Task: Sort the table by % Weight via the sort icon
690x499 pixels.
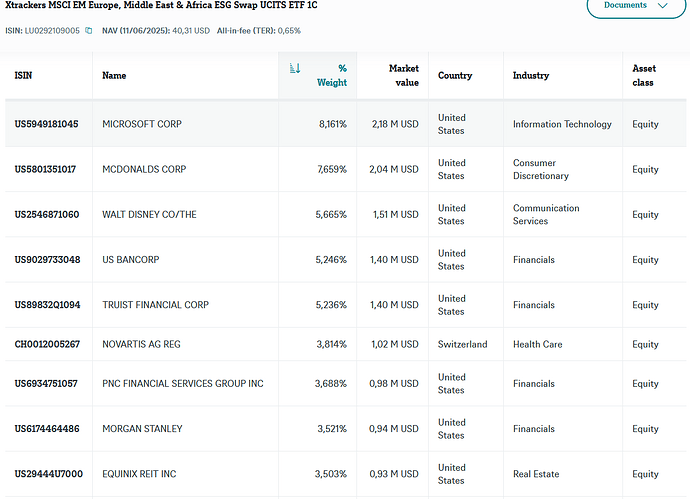Action: (295, 68)
